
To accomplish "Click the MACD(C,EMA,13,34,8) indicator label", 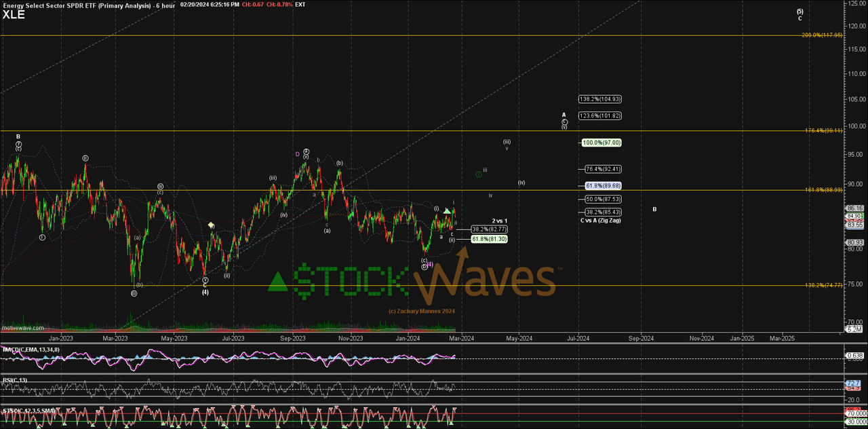I will tap(31, 350).
